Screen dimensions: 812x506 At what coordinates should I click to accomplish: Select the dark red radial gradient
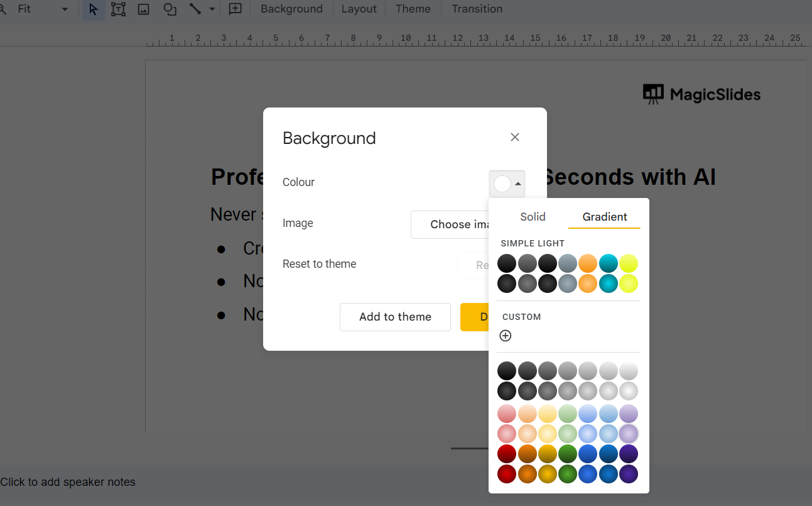(x=507, y=474)
